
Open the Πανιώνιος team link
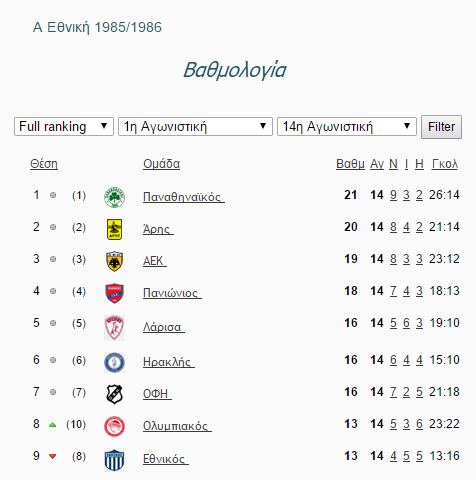[172, 293]
